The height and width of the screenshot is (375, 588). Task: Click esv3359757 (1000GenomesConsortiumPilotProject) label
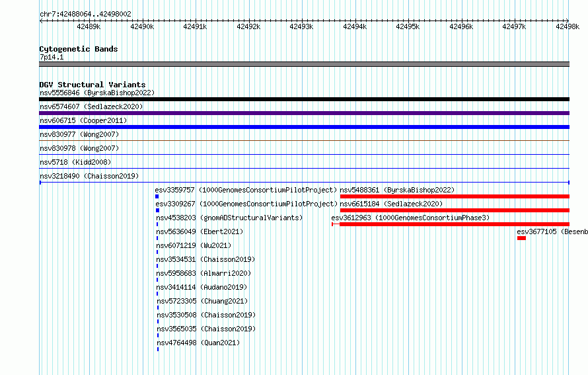click(246, 190)
